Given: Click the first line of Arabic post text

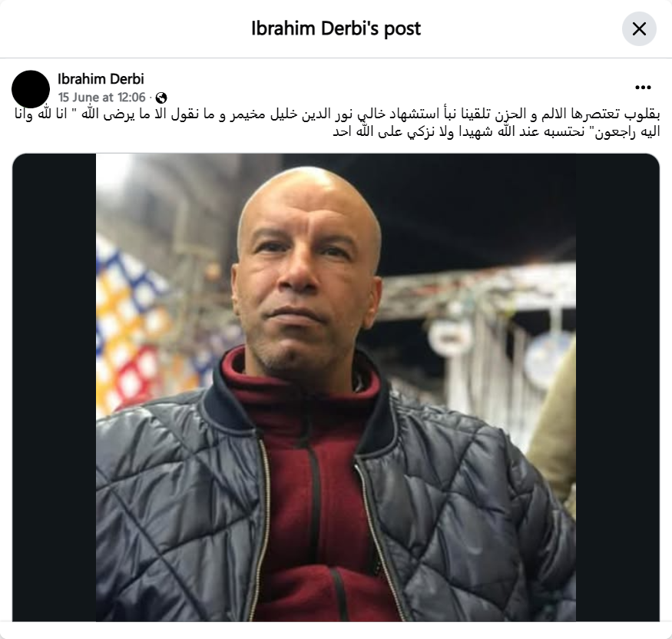Looking at the screenshot, I should pyautogui.click(x=337, y=114).
